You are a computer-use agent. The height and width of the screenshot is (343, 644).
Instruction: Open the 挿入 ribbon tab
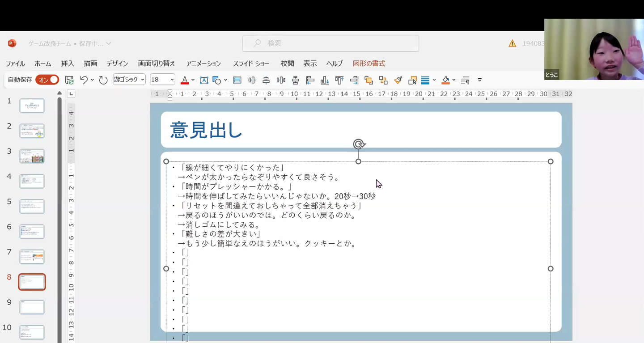tap(68, 64)
